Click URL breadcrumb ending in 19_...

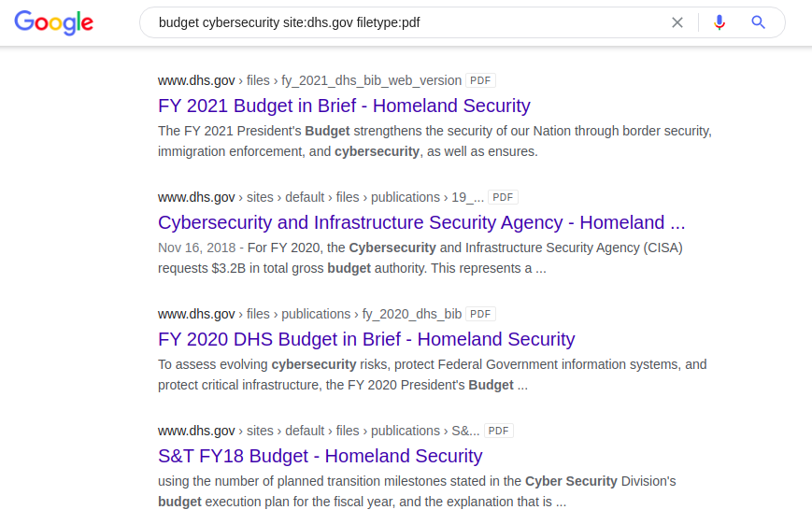point(467,197)
